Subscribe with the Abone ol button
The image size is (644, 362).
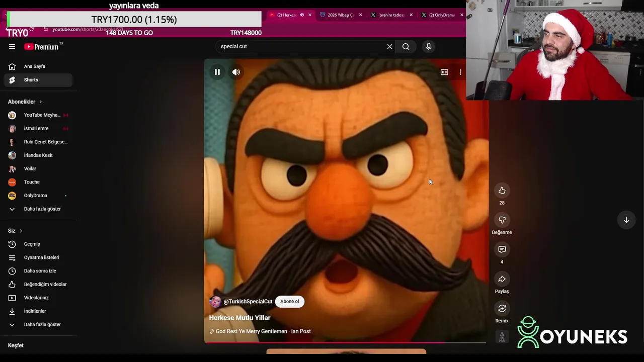coord(289,302)
